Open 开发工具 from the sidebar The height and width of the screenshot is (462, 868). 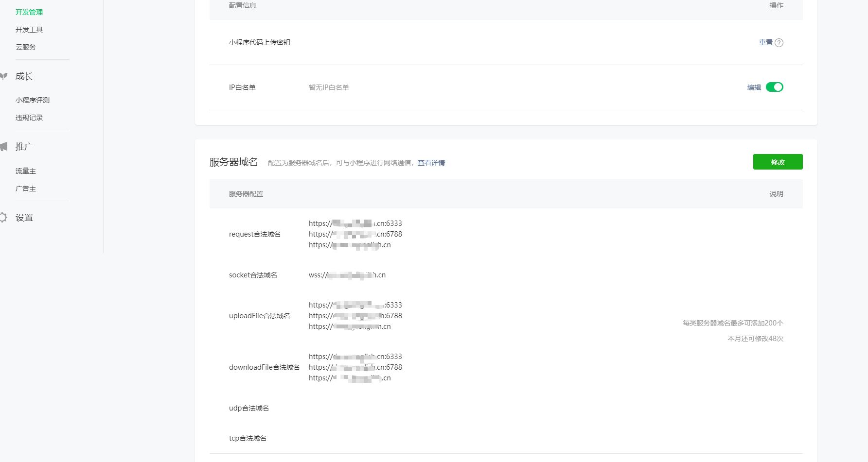tap(28, 29)
